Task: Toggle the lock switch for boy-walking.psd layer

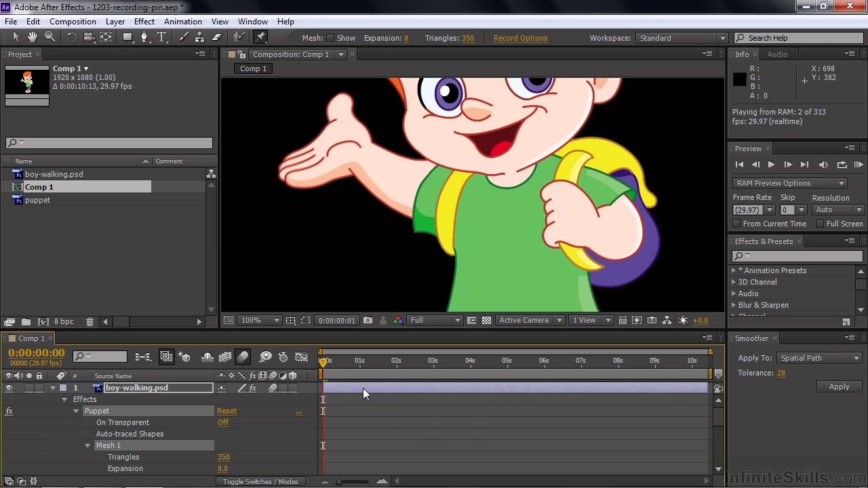Action: point(39,388)
